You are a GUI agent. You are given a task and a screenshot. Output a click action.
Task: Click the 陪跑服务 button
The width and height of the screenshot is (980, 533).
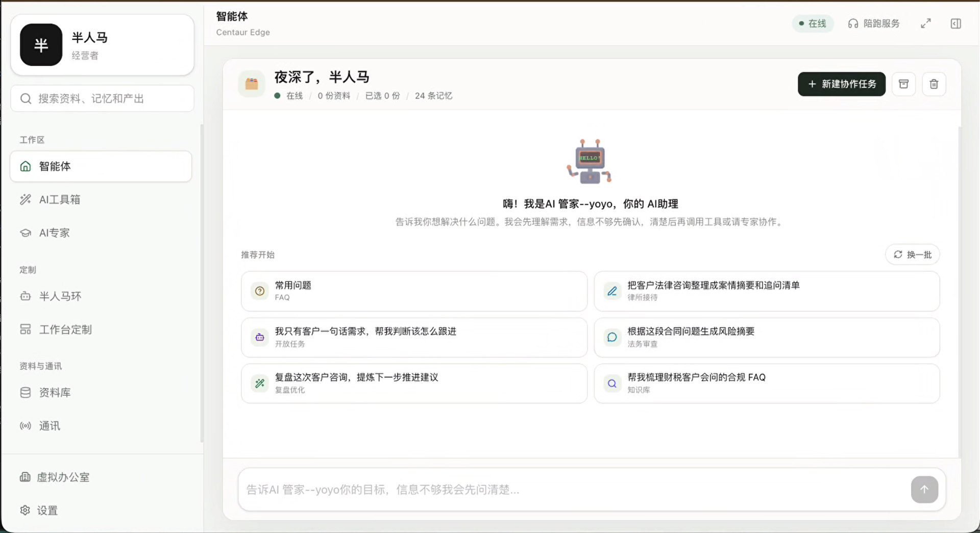[874, 23]
